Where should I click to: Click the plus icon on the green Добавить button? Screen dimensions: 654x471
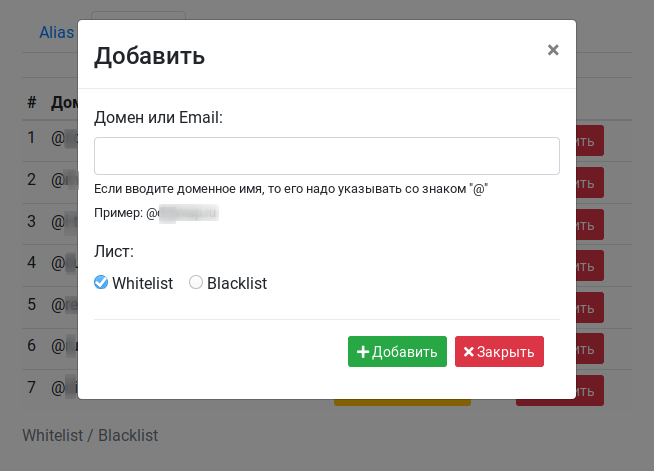pos(363,352)
